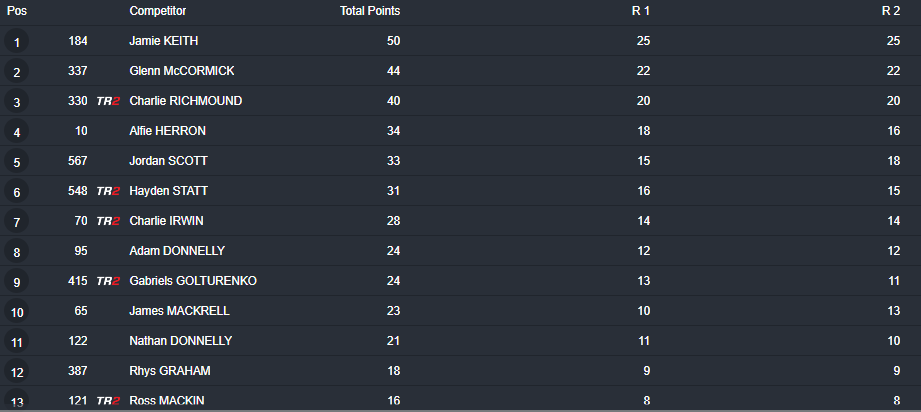
Task: Click the TR2 logo beside Charlie IRWIN
Action: 108,221
